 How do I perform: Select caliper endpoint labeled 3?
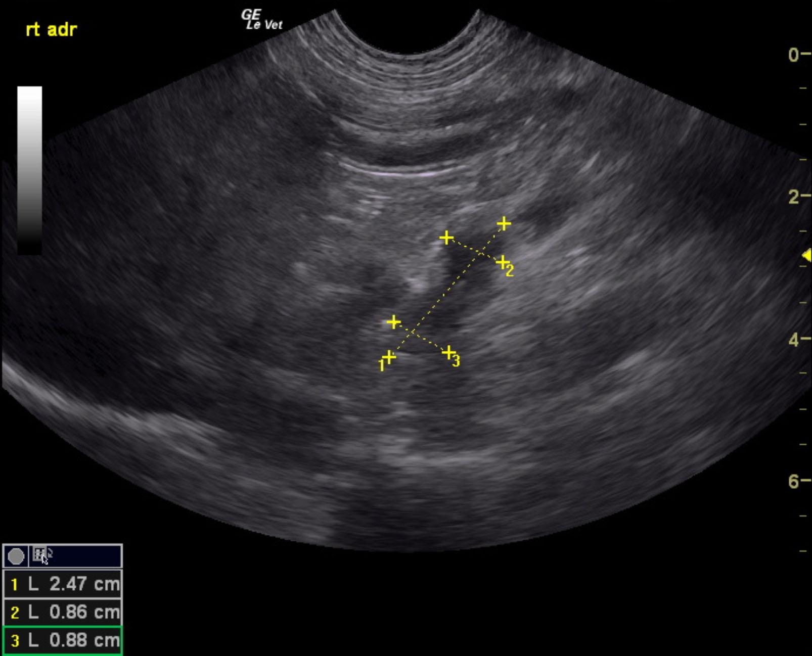448,352
